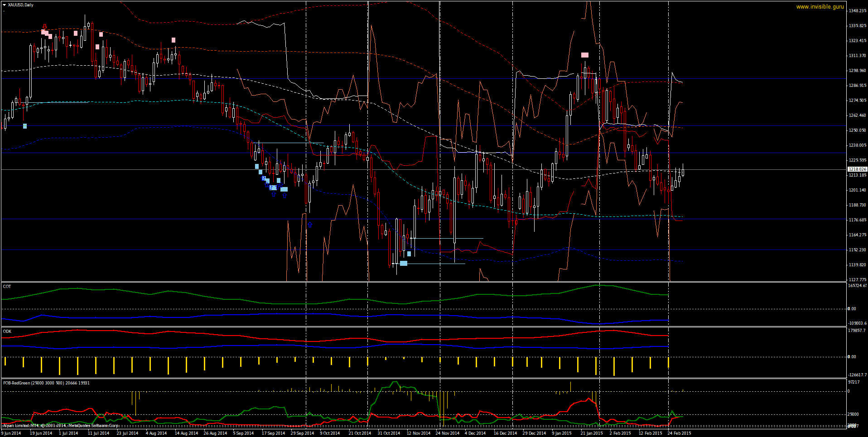The height and width of the screenshot is (437, 868).
Task: Click the 23 Jul 2014 date label
Action: [128, 433]
